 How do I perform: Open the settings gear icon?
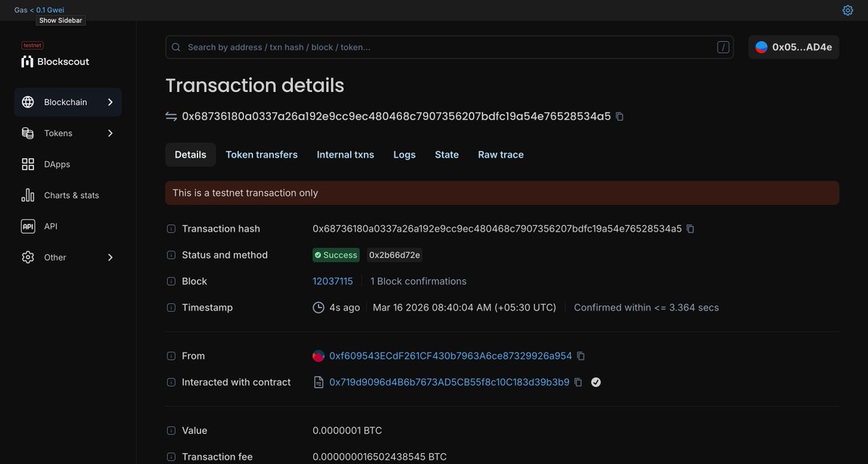click(x=848, y=10)
